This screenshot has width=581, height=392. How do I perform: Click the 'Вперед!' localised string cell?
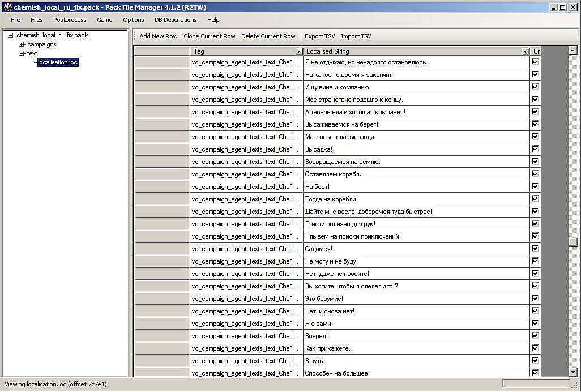click(416, 336)
